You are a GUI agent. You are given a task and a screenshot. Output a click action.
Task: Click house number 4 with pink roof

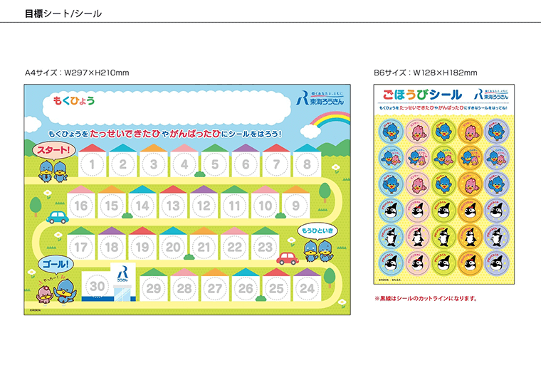tap(184, 161)
